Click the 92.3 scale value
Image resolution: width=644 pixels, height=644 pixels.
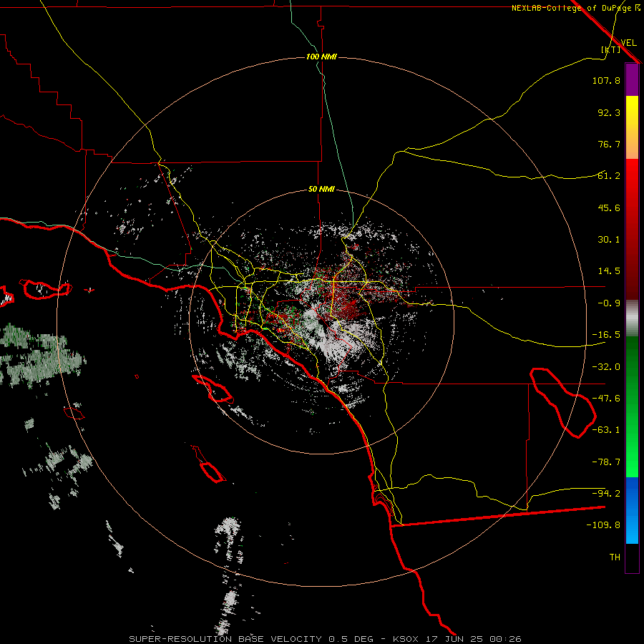click(609, 112)
